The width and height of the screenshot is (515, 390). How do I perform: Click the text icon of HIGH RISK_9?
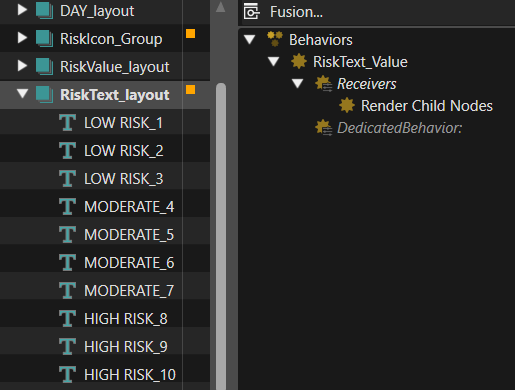[x=68, y=347]
